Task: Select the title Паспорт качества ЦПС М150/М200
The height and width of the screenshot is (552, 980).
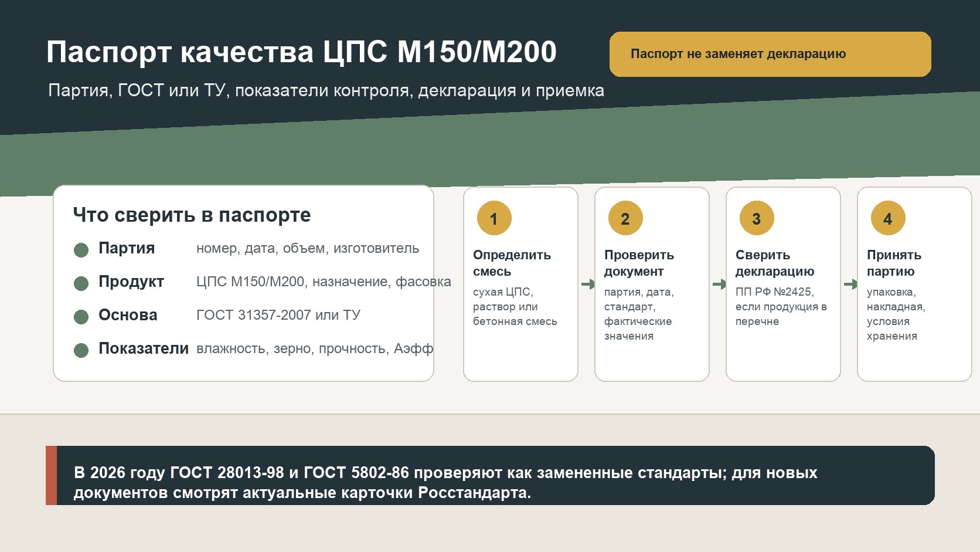Action: pos(301,52)
